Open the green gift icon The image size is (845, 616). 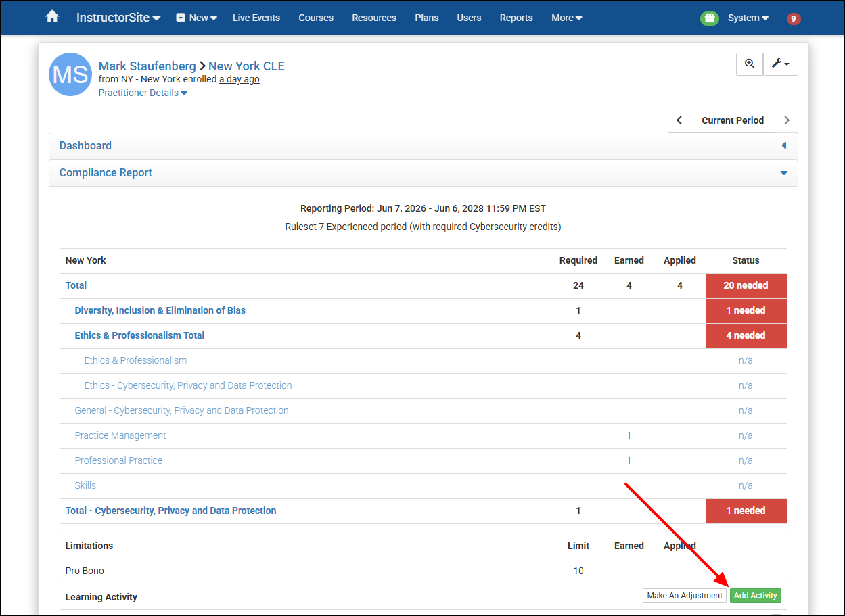[710, 18]
